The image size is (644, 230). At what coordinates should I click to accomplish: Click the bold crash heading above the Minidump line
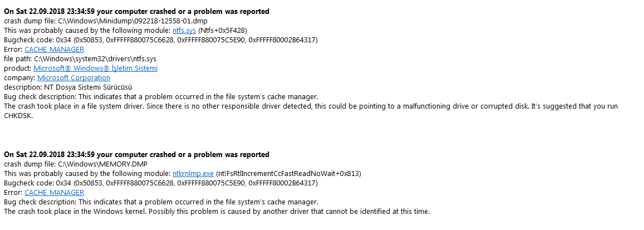pos(137,12)
